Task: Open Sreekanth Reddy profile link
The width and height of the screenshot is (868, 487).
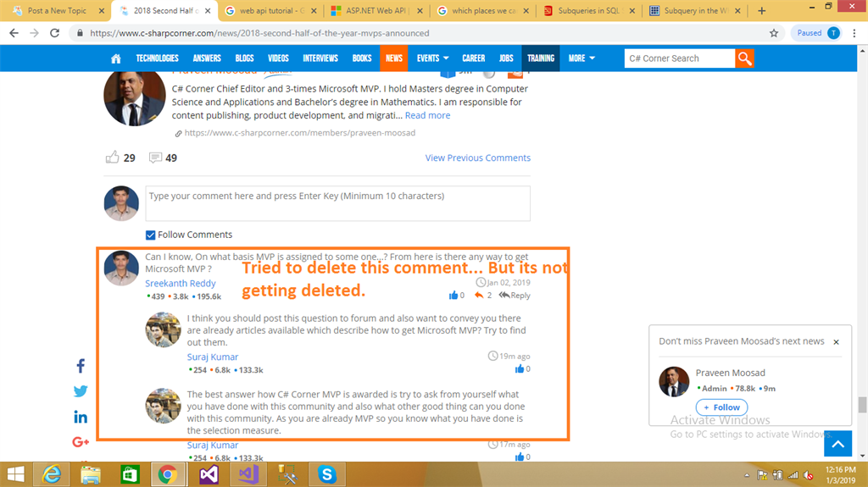Action: tap(180, 284)
